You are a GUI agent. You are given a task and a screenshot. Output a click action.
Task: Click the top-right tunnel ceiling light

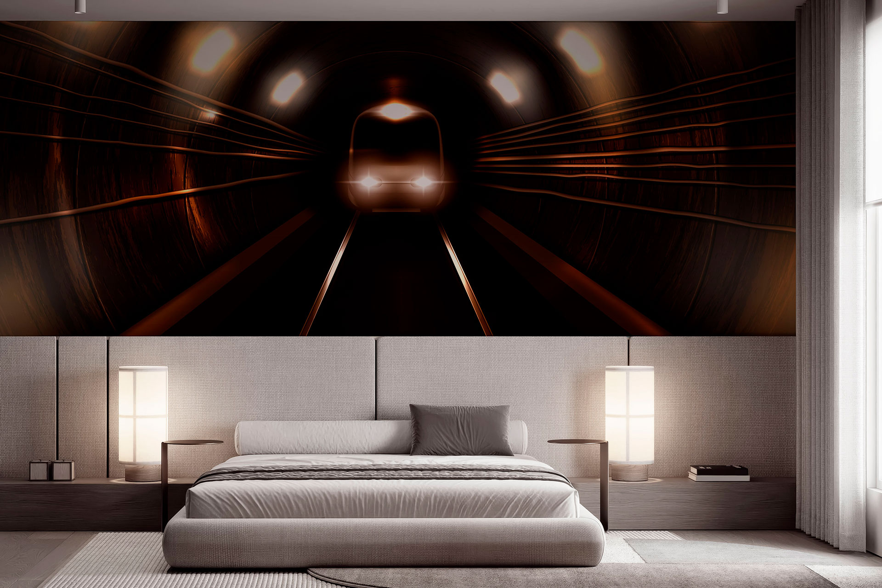point(581,51)
